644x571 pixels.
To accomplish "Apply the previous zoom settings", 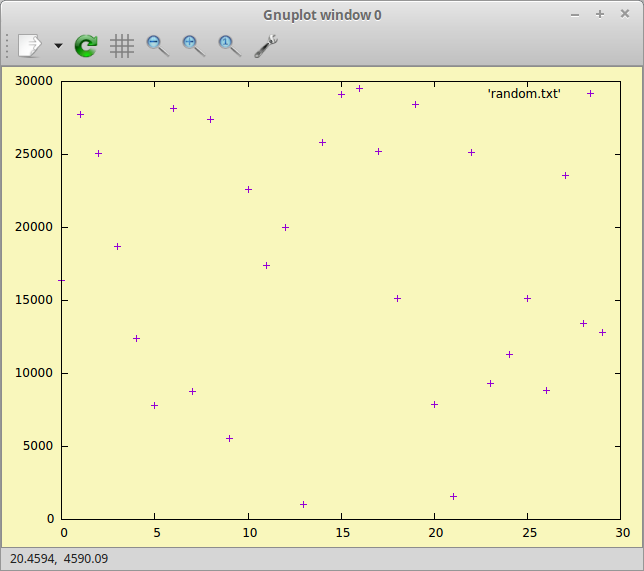I will click(157, 45).
